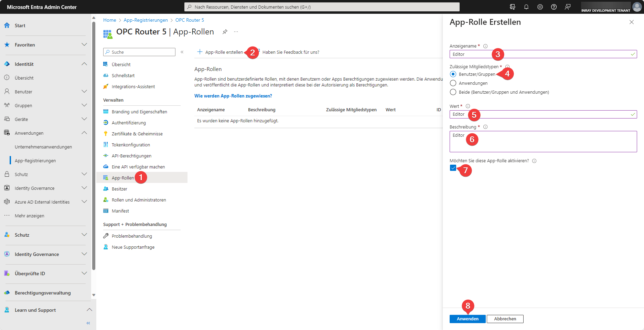Click the info icon next to Anzeigename
Image resolution: width=644 pixels, height=330 pixels.
(485, 46)
